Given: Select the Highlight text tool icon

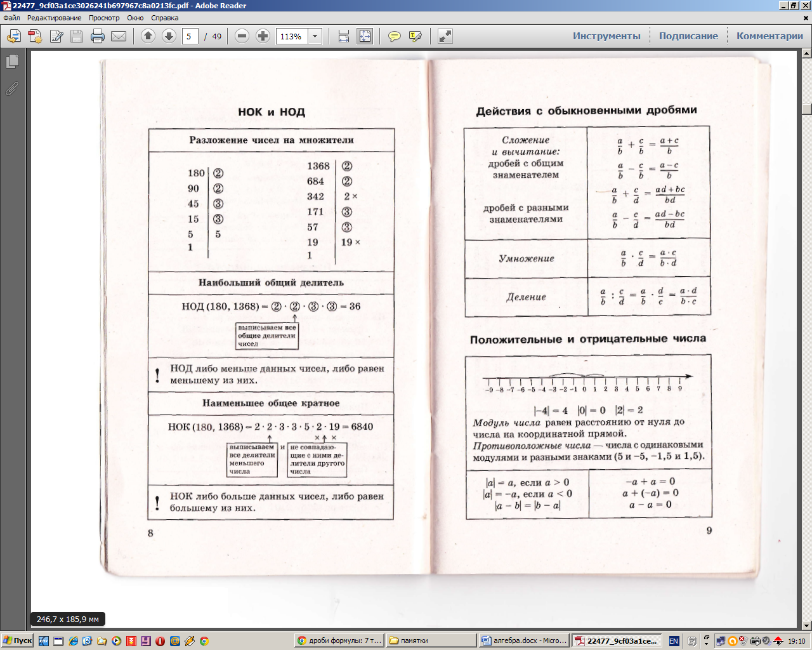Looking at the screenshot, I should [416, 36].
